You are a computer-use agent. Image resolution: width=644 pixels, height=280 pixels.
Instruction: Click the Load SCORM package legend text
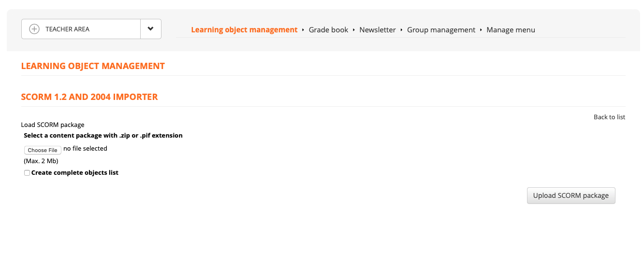pos(53,125)
